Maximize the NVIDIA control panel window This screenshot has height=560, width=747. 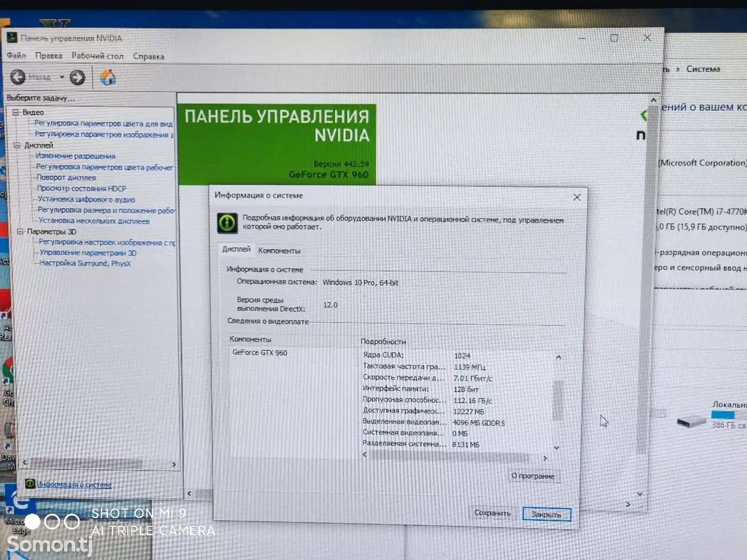tap(614, 38)
